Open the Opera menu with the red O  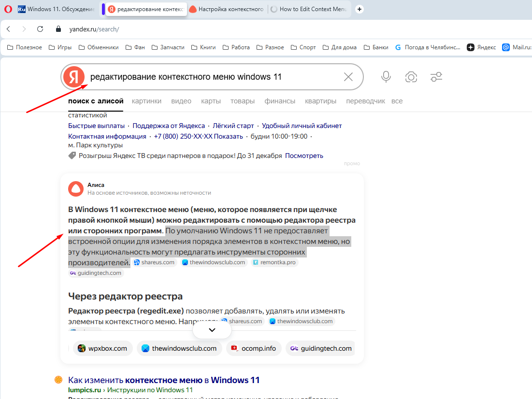pyautogui.click(x=8, y=8)
